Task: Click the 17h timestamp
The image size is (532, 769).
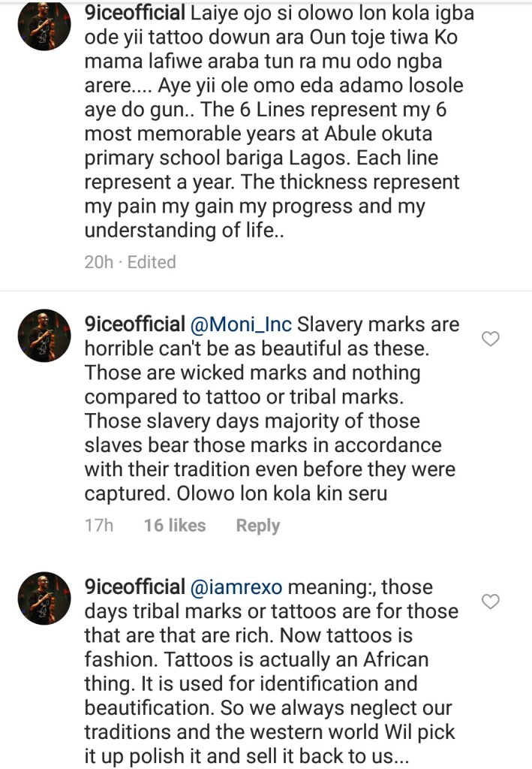Action: coord(98,526)
